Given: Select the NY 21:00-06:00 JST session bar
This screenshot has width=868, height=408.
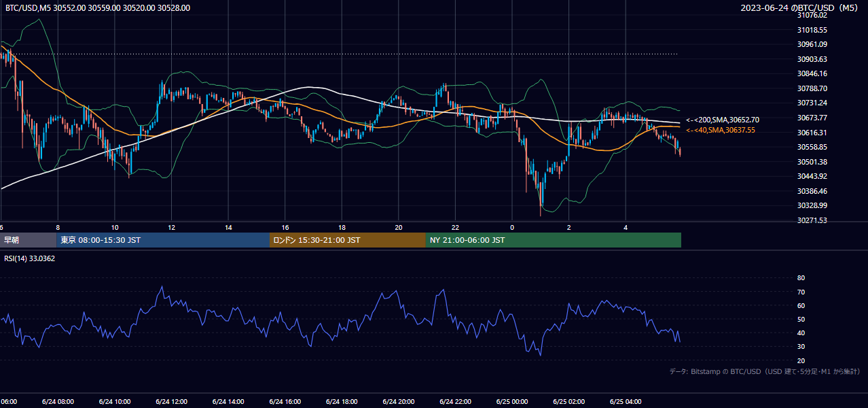Looking at the screenshot, I should (x=554, y=240).
